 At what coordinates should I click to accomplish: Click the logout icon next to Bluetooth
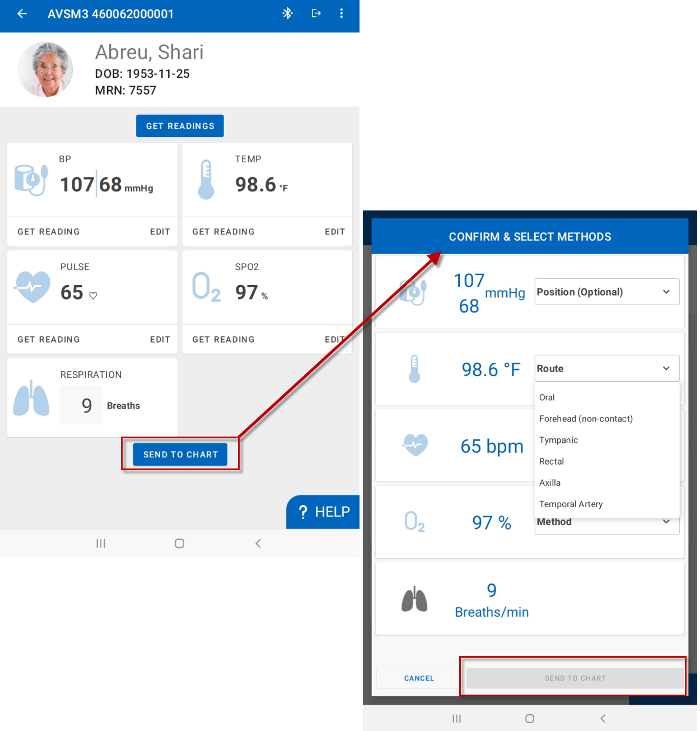pyautogui.click(x=316, y=13)
